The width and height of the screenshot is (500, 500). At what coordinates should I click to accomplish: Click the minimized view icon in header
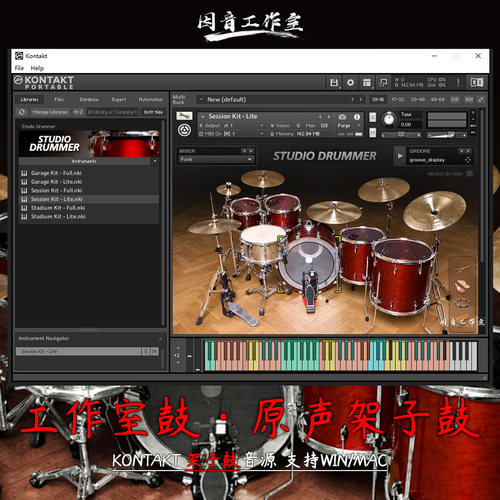[383, 82]
